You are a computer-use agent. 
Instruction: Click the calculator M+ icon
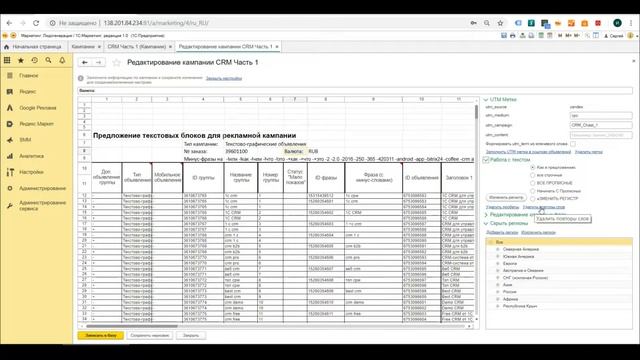point(568,36)
